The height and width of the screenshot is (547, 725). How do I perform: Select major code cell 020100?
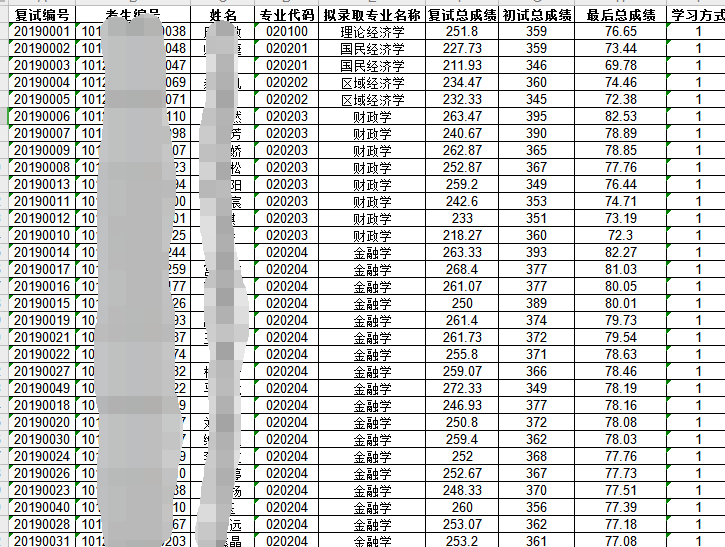tap(286, 31)
